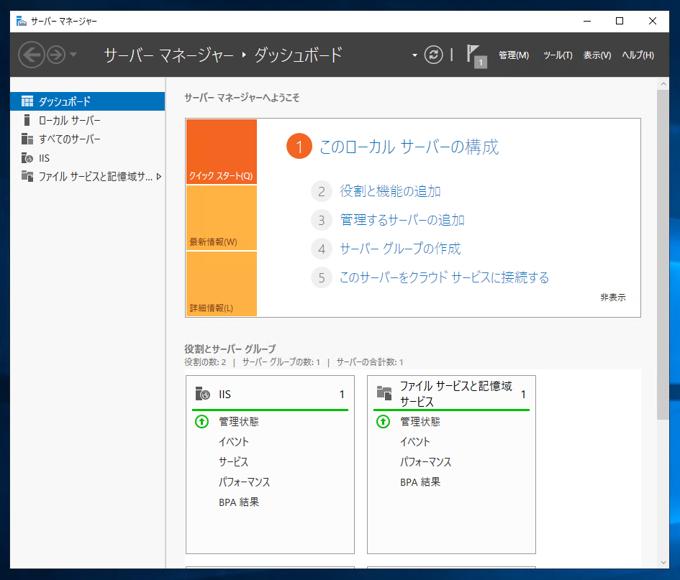Open the notifications flag icon
This screenshot has height=580, width=680.
click(476, 56)
